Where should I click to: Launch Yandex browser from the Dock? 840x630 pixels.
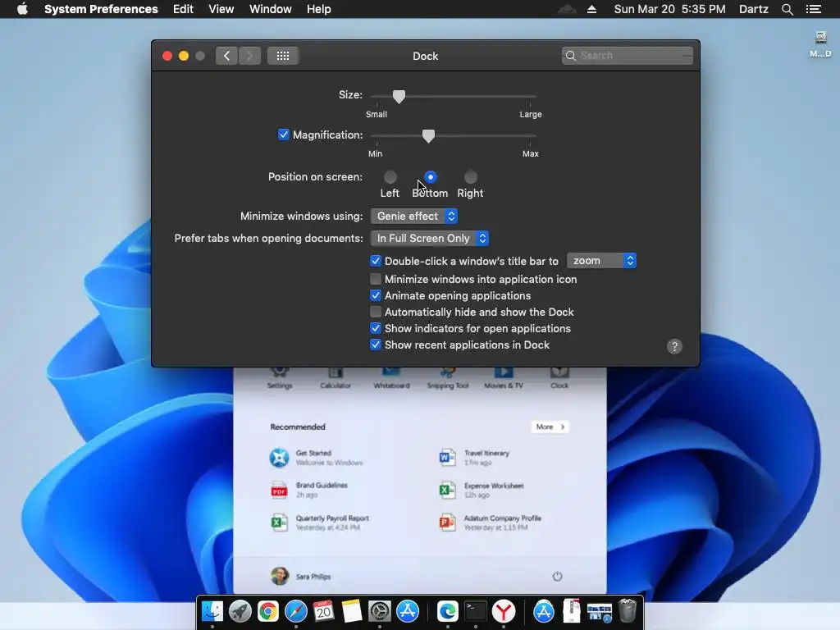(x=504, y=611)
